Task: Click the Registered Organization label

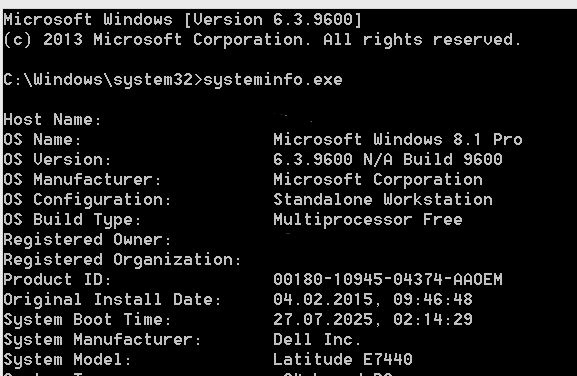Action: pyautogui.click(x=123, y=259)
